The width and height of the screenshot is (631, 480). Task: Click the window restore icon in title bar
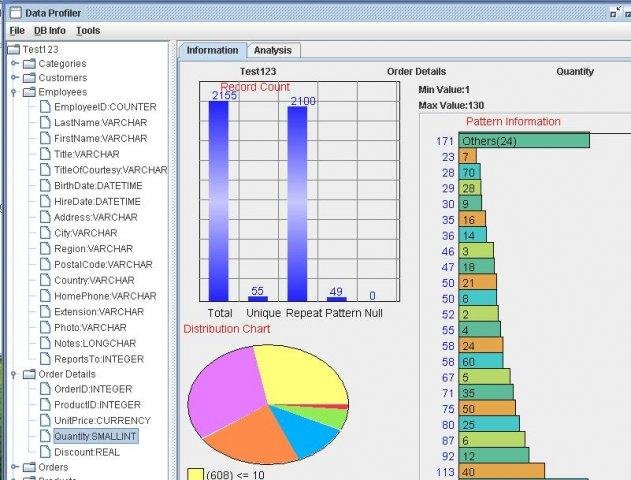click(x=615, y=12)
